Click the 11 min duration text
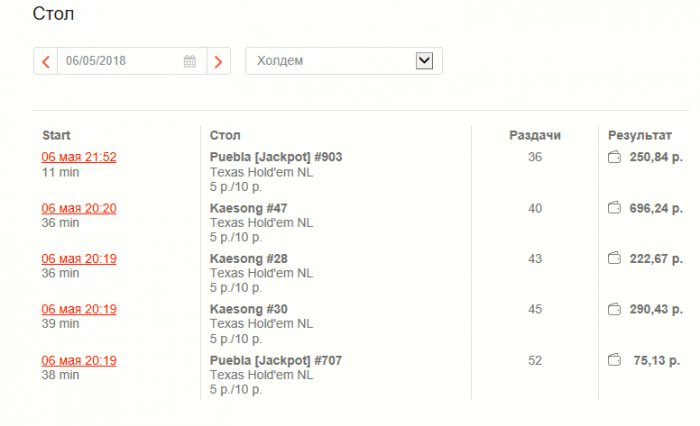700x426 pixels. coord(60,172)
